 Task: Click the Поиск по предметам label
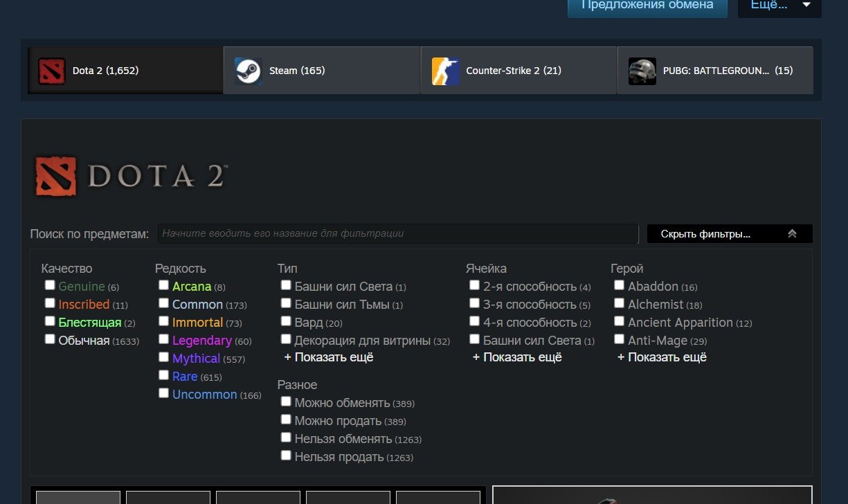[89, 234]
